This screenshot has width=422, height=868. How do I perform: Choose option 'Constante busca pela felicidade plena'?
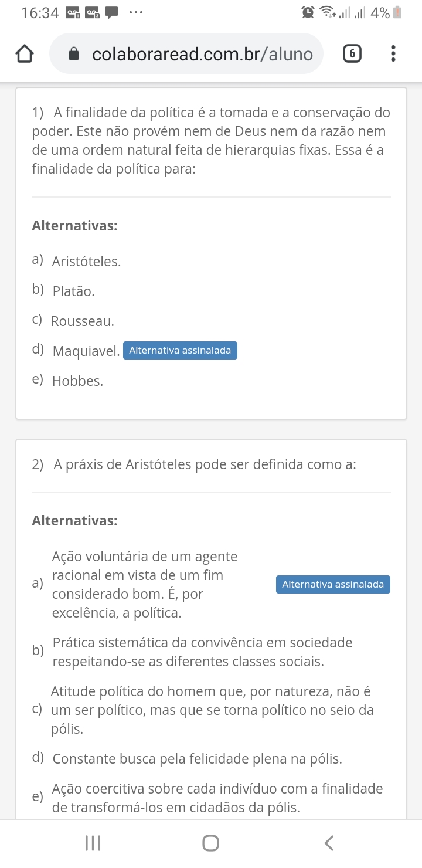click(x=197, y=759)
